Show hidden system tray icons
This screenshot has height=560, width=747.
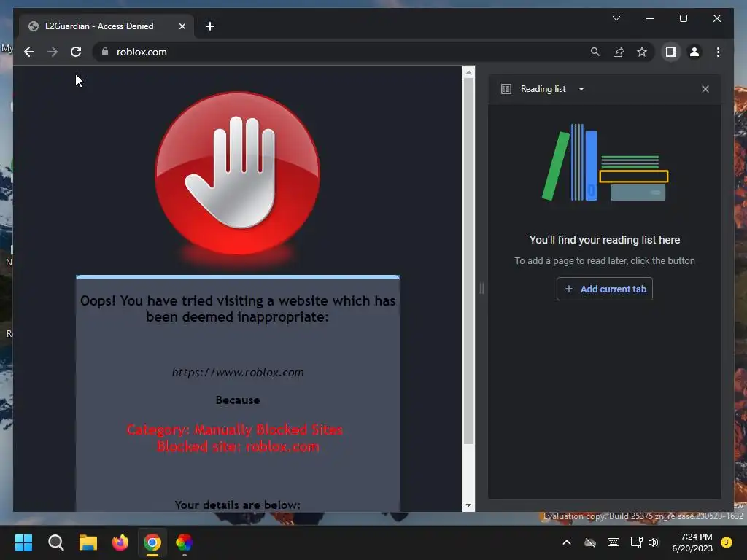coord(566,542)
